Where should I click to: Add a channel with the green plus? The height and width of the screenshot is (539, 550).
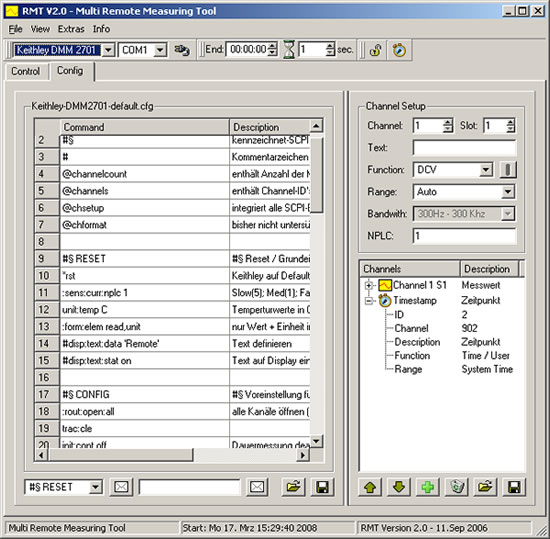point(428,487)
